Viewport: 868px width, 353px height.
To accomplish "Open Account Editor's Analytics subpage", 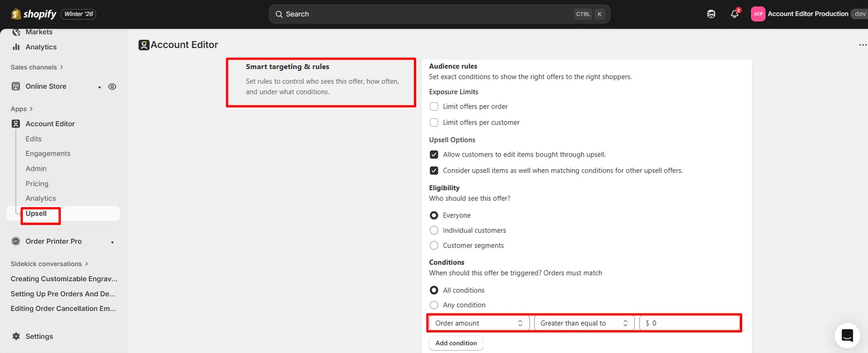I will (41, 198).
